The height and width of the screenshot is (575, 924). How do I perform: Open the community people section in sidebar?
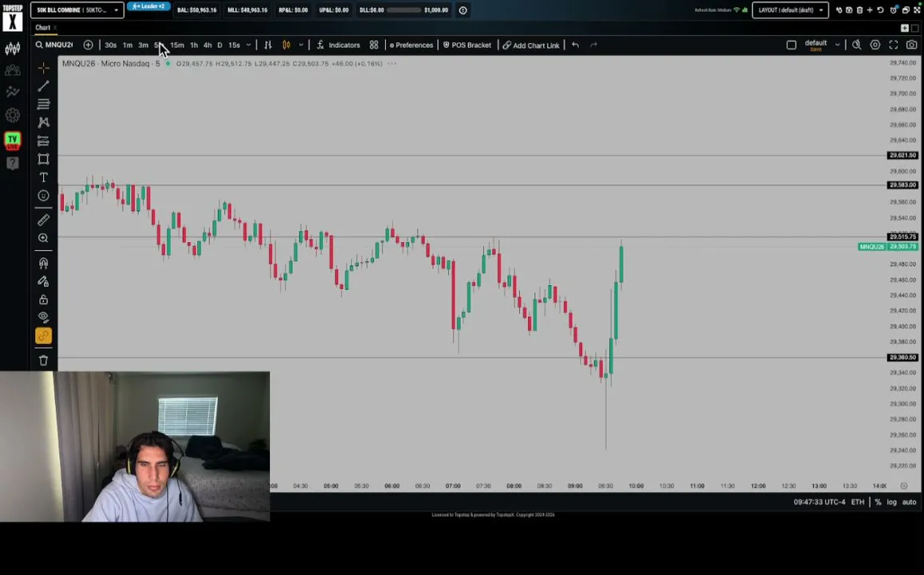pyautogui.click(x=12, y=71)
